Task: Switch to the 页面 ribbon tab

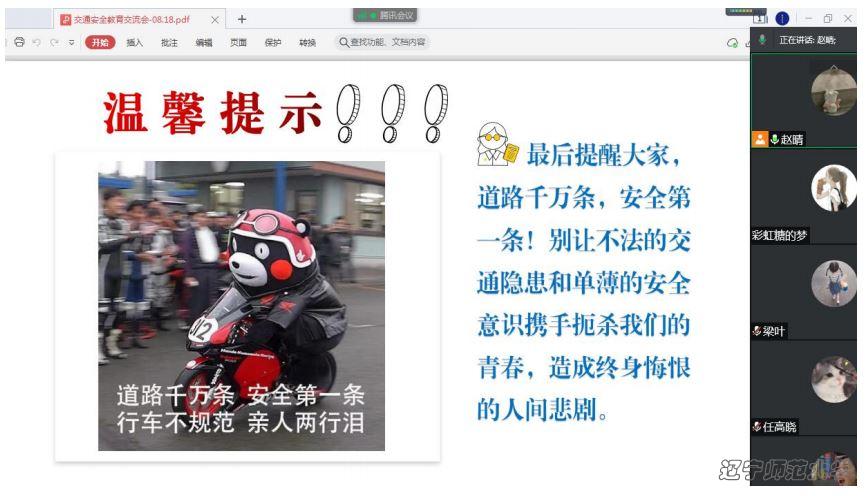Action: coord(238,42)
